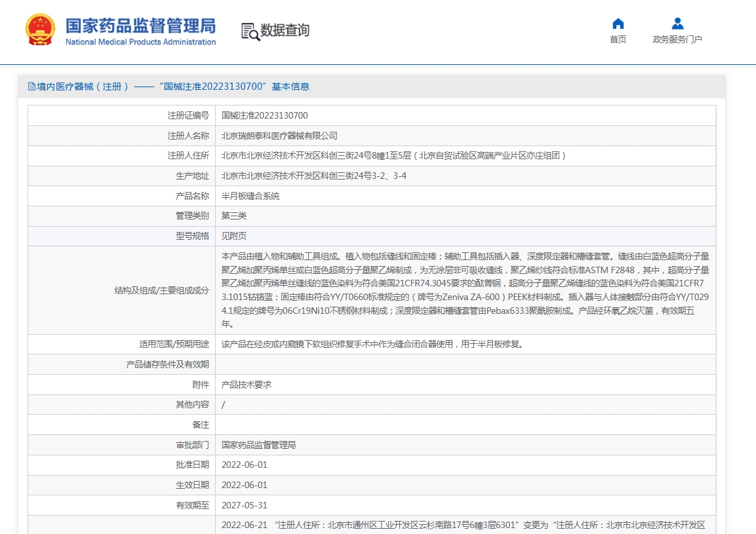
Task: Select the 批准日期 label cell
Action: (121, 465)
